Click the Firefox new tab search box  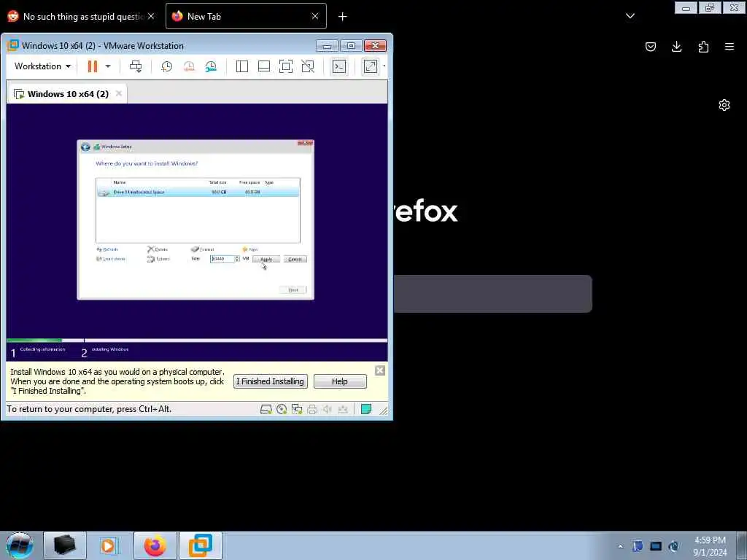(x=492, y=294)
